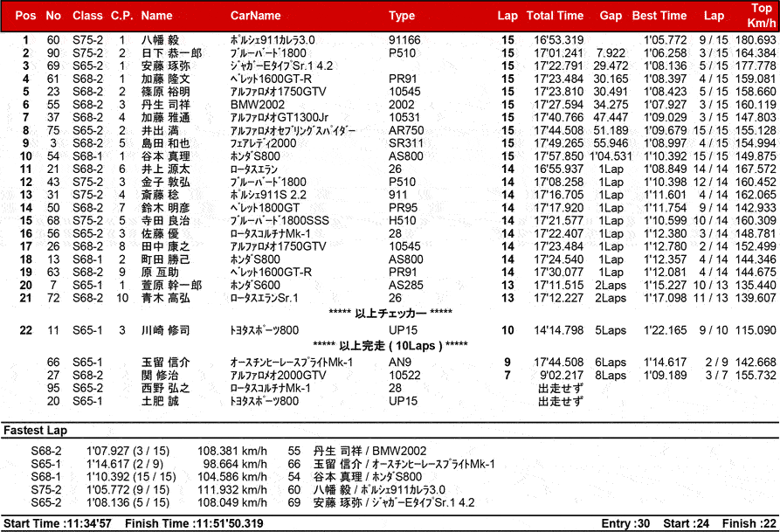The height and width of the screenshot is (532, 780).
Task: Click the "Best Time" column header
Action: tap(659, 16)
